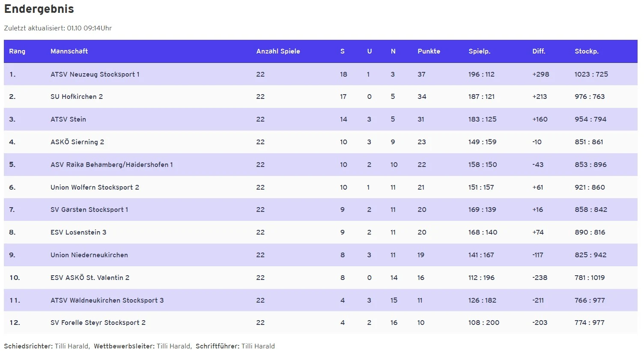Click the Endergebnis heading
Screen dimensions: 644x351
point(39,9)
